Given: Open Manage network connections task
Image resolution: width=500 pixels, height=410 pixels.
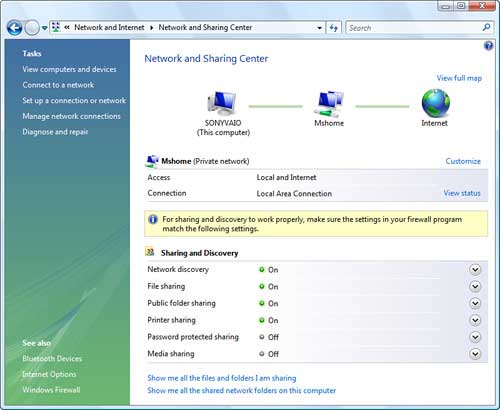Looking at the screenshot, I should [x=71, y=116].
